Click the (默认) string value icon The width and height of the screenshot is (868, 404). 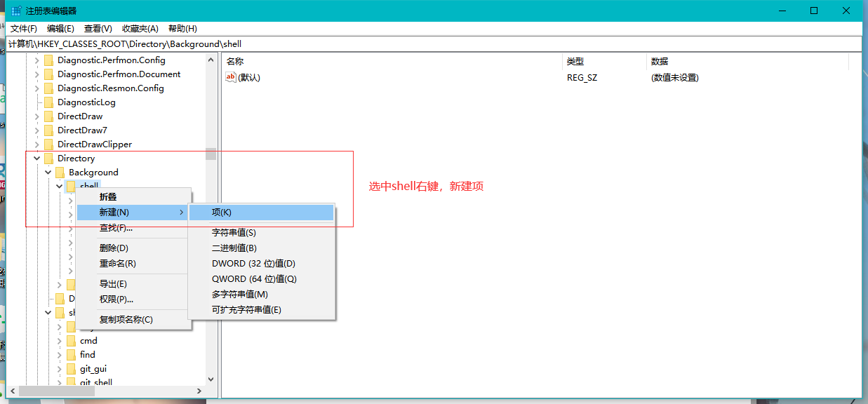(x=231, y=77)
